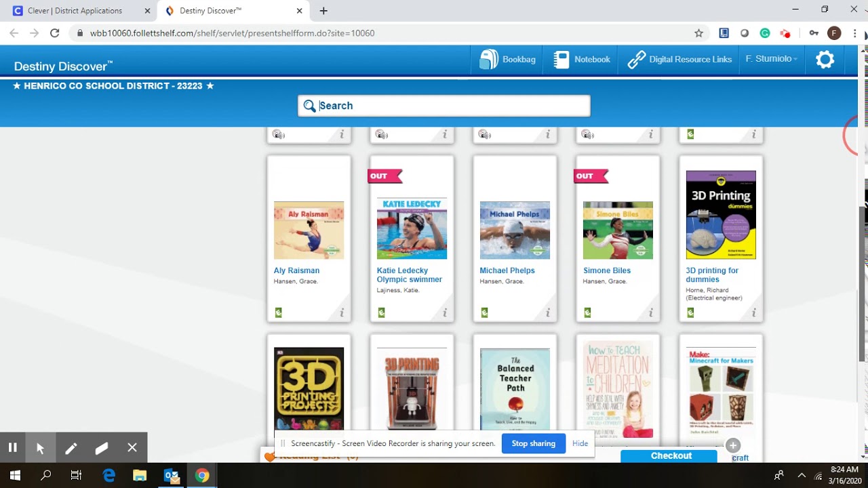Reload the current page
Image resolution: width=868 pixels, height=488 pixels.
coord(55,33)
